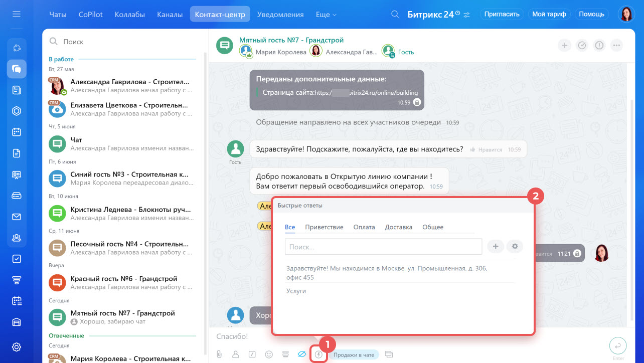Open Кристина Леднева chat in list
This screenshot has height=363, width=644.
click(x=124, y=213)
